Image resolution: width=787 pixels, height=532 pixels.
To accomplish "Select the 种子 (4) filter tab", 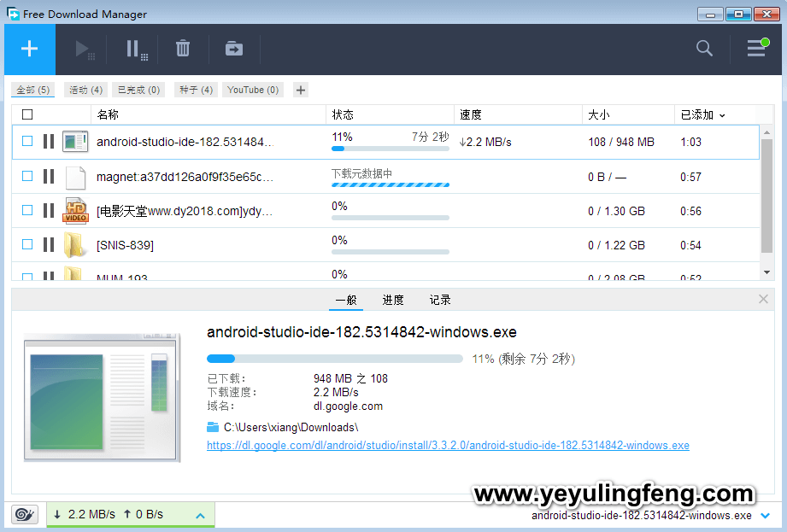I will [197, 91].
